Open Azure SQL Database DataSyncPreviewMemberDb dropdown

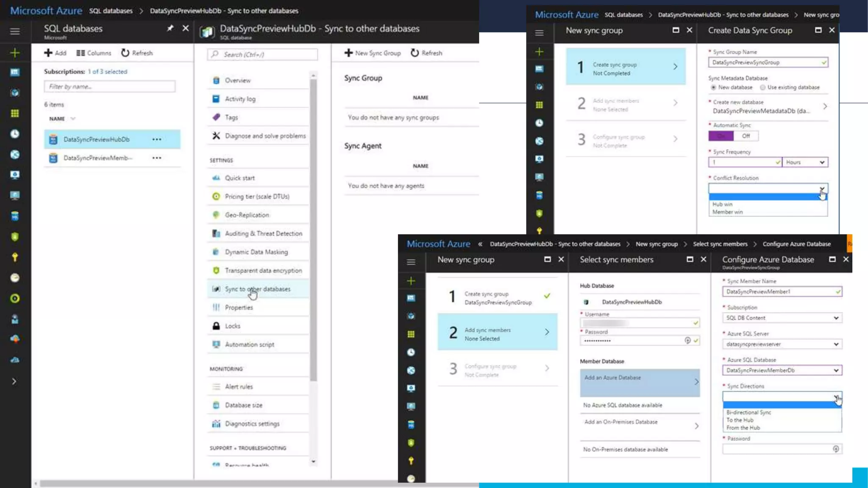(x=782, y=370)
